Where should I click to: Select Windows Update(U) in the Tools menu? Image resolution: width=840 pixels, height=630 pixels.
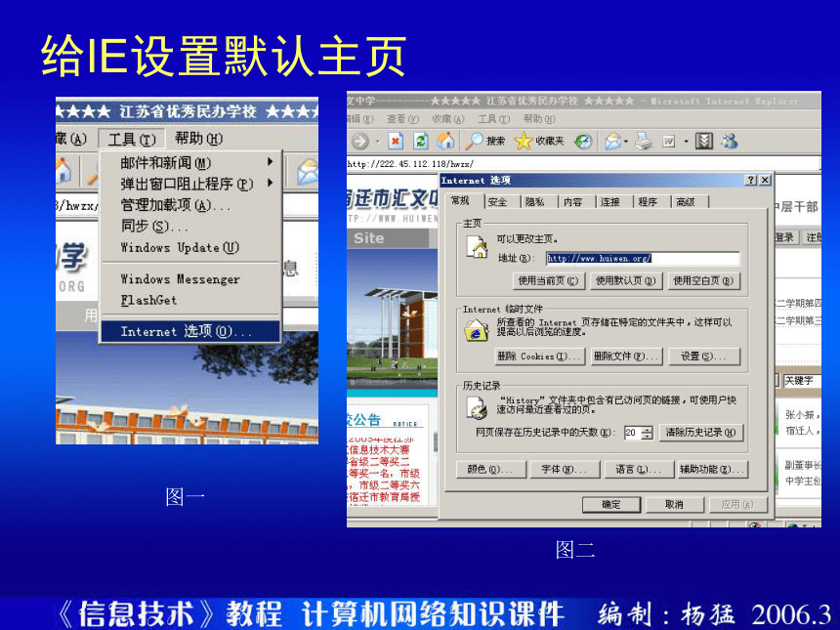190,247
